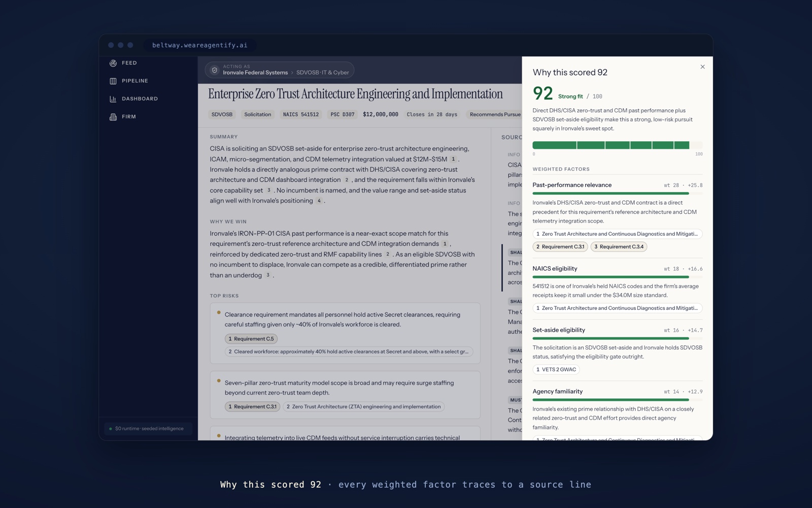Open Summary citation 4 after Ironvale's positioning

point(319,201)
